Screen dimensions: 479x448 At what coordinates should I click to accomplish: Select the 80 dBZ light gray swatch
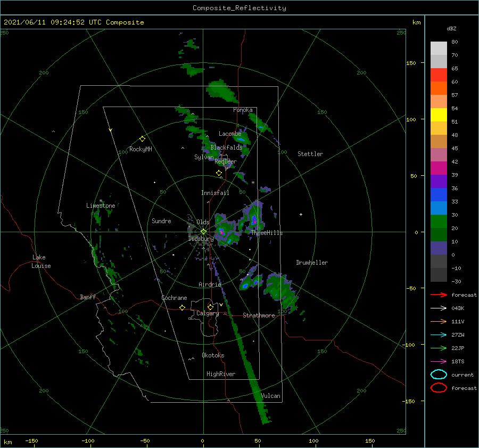439,48
